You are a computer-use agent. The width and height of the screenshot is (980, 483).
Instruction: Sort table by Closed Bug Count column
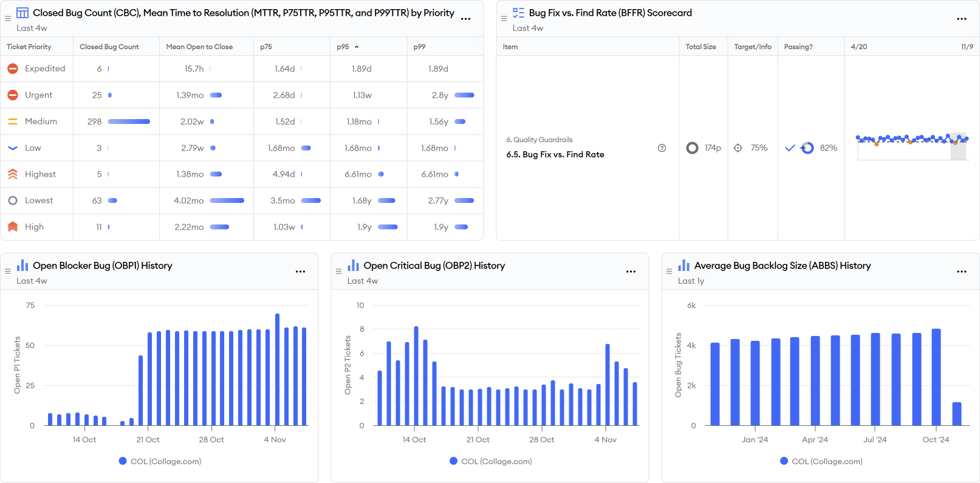click(109, 47)
